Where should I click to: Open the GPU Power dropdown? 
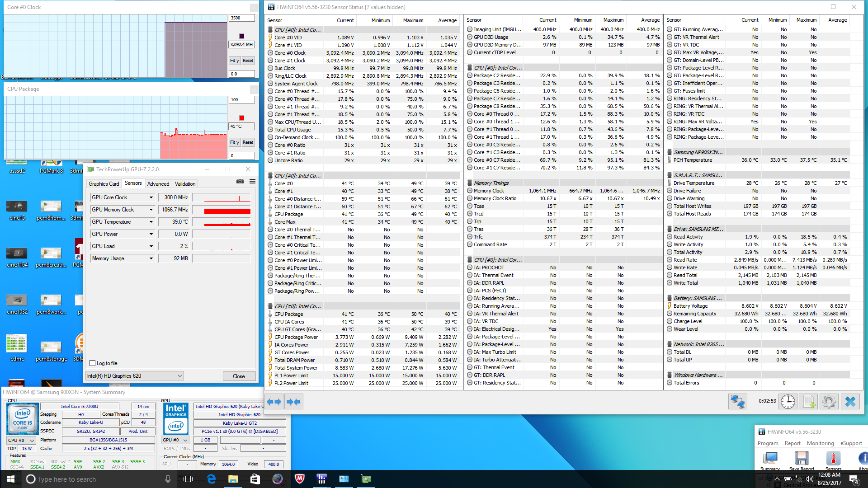point(151,234)
